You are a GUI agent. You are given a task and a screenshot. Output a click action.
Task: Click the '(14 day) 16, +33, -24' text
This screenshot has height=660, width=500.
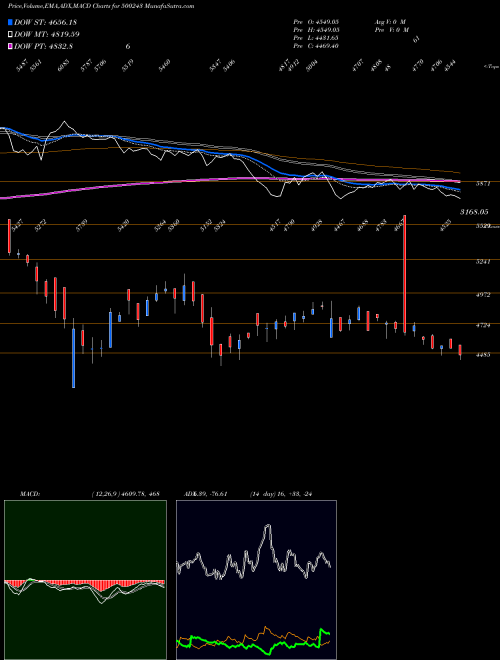(x=281, y=494)
